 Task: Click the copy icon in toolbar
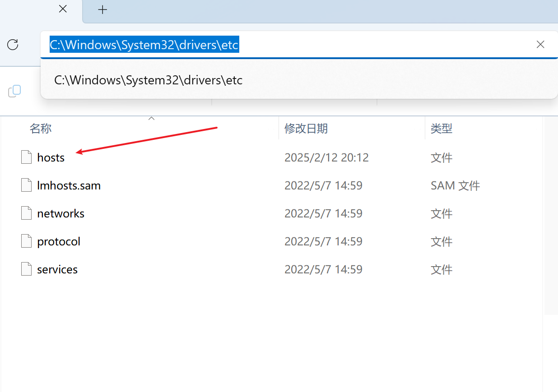pos(14,91)
